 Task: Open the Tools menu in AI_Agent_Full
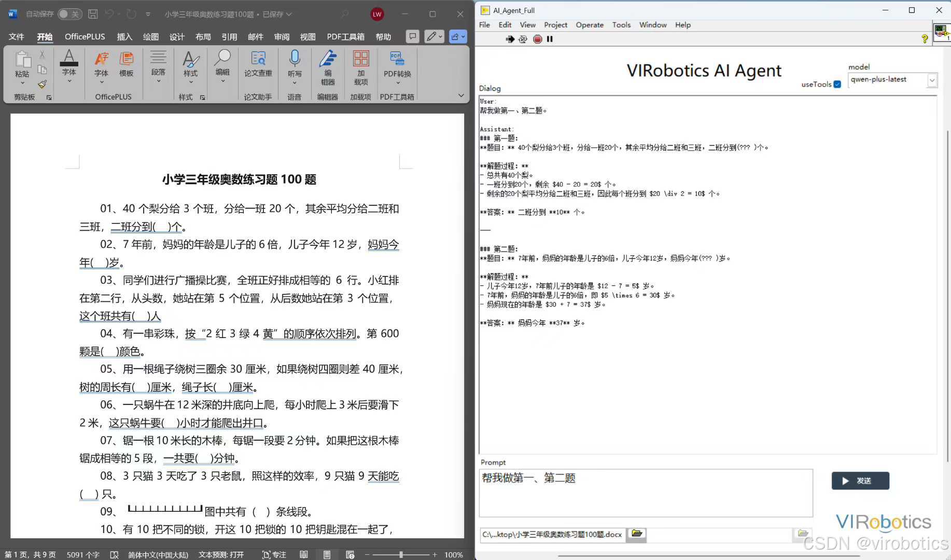(621, 25)
